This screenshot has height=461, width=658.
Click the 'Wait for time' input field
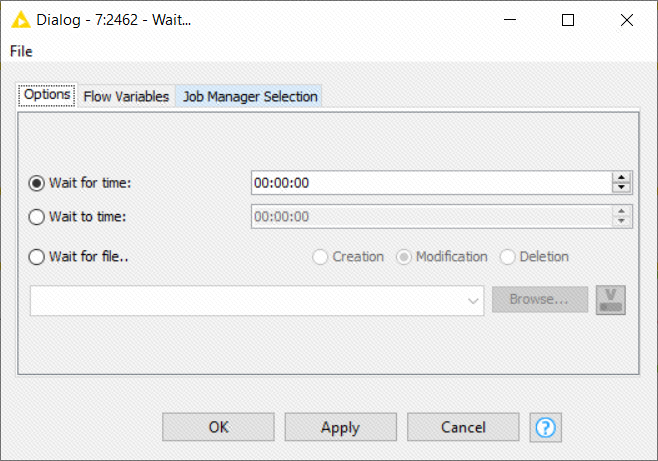pyautogui.click(x=430, y=183)
